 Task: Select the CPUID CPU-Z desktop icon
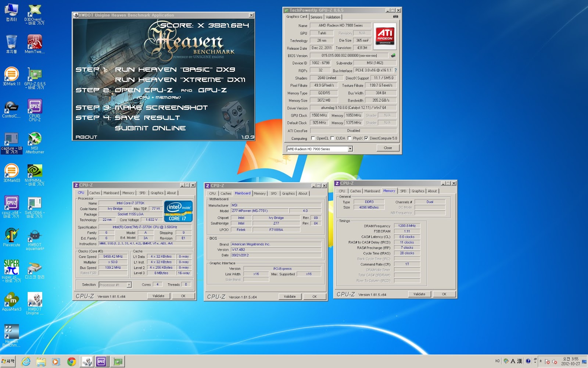point(35,110)
